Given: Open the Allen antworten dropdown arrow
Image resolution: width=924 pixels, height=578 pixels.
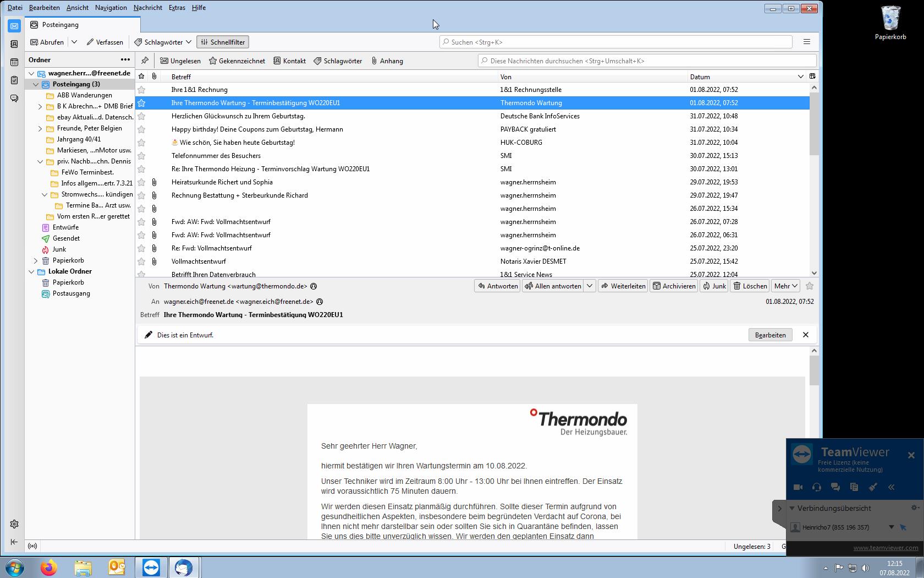Looking at the screenshot, I should (590, 286).
